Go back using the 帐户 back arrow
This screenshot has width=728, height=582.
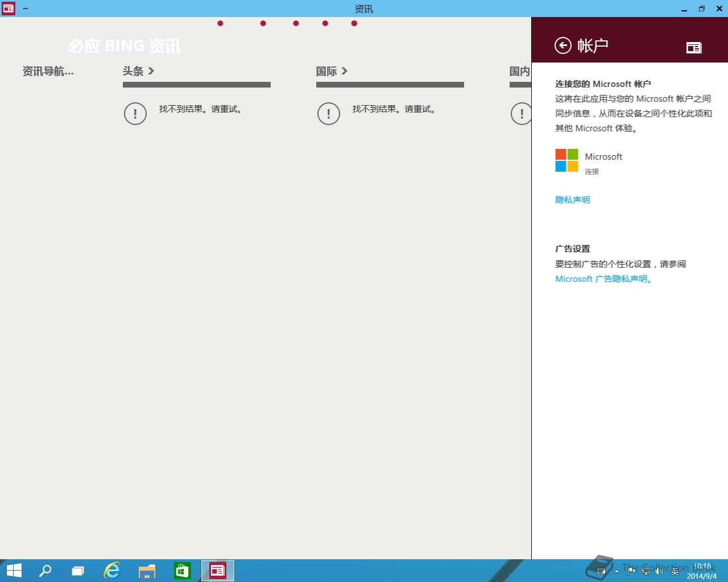pos(562,45)
